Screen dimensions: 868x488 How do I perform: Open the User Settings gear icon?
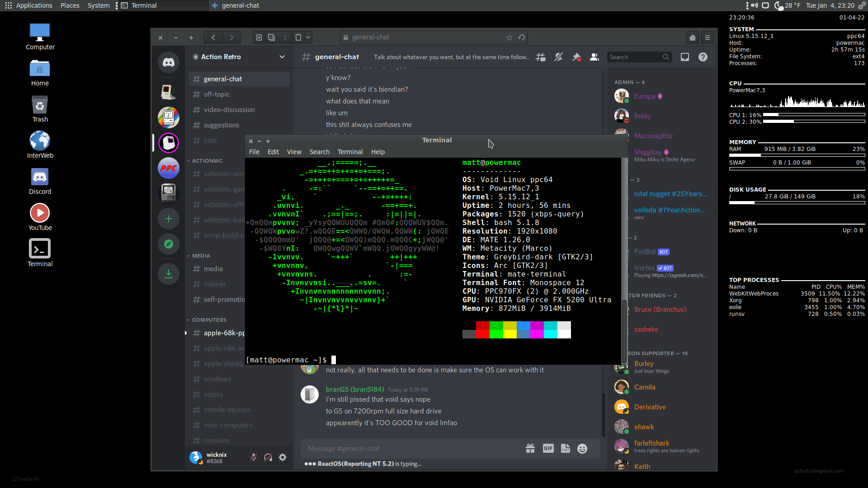[283, 457]
